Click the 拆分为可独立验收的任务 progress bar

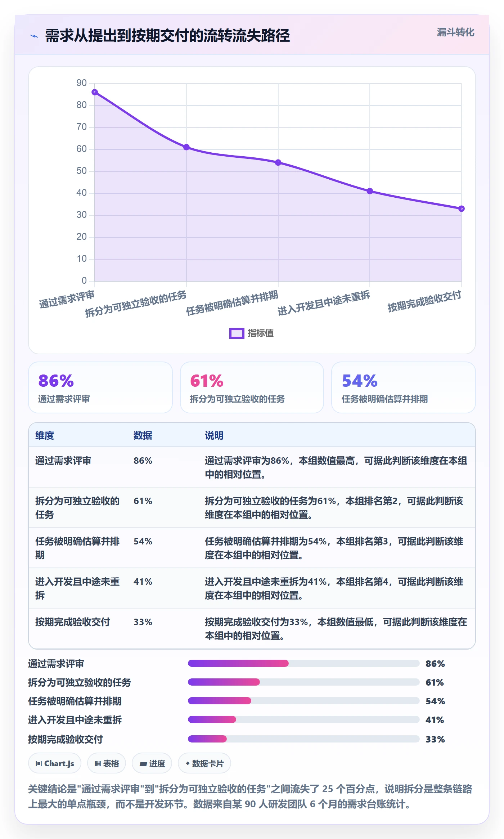pos(304,682)
